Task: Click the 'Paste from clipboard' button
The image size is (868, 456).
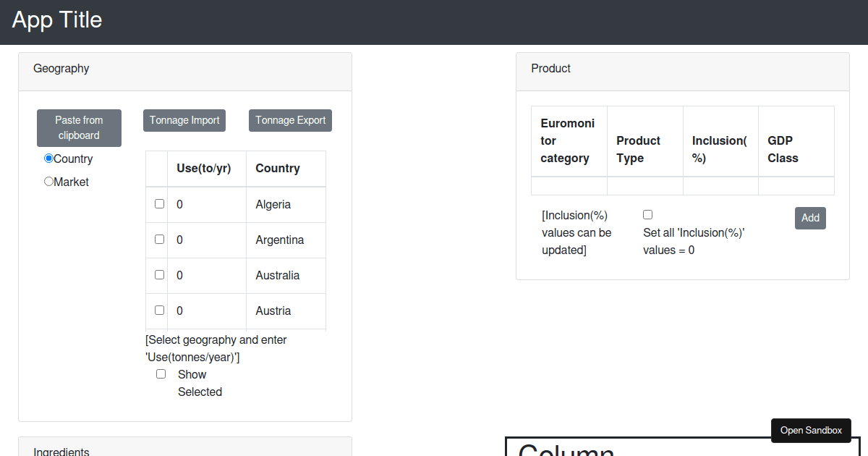Action: pyautogui.click(x=79, y=127)
